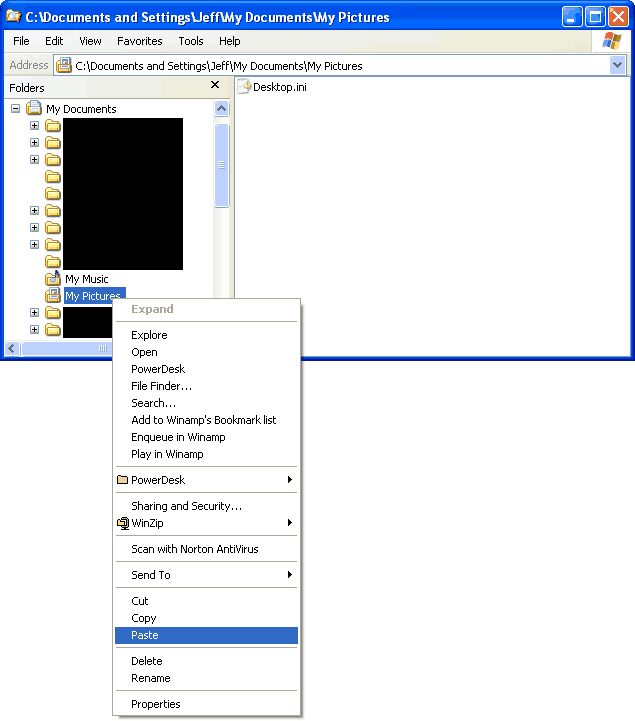
Task: Minimize the Explorer window
Action: pyautogui.click(x=572, y=17)
